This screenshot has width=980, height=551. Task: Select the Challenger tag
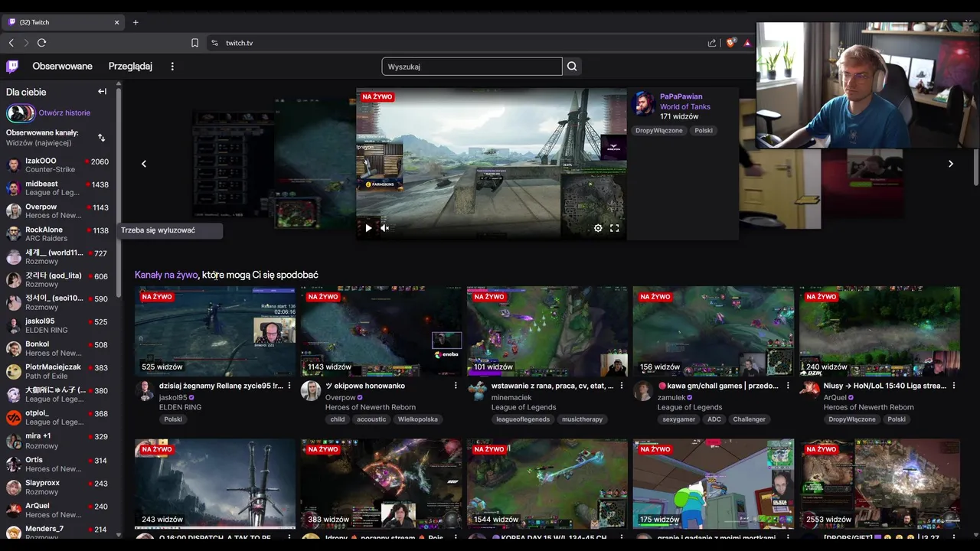click(x=749, y=419)
